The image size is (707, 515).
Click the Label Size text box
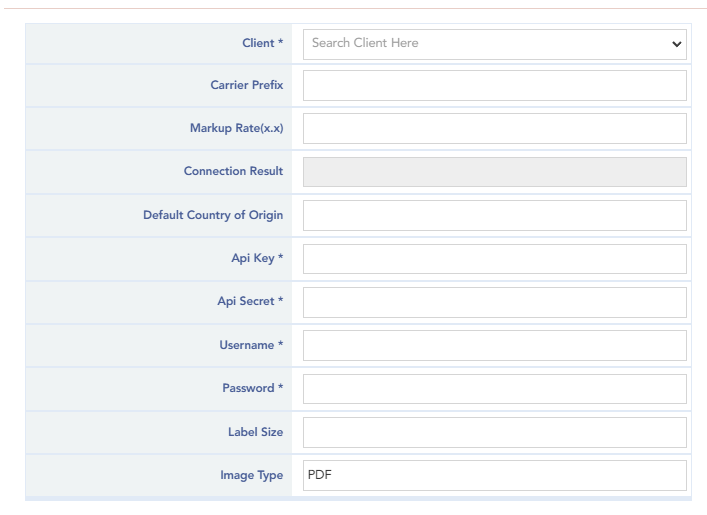(494, 432)
